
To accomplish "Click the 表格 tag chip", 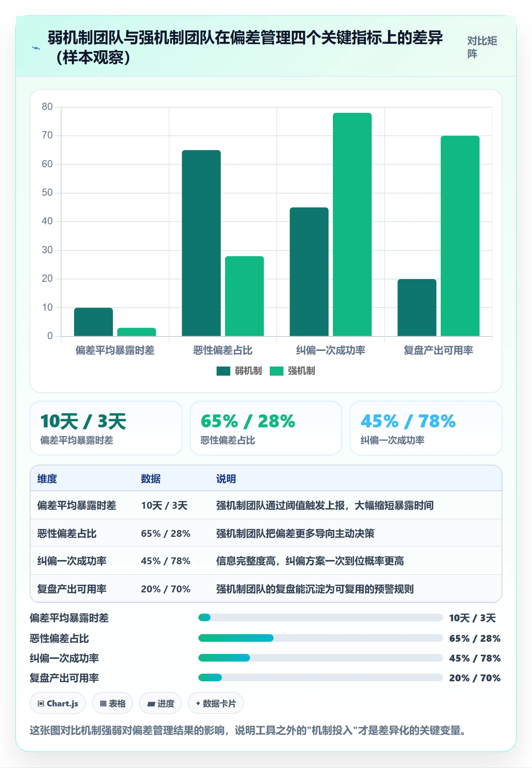I will coord(112,703).
